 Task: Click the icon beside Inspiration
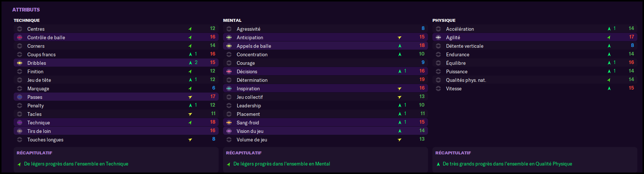(x=229, y=88)
